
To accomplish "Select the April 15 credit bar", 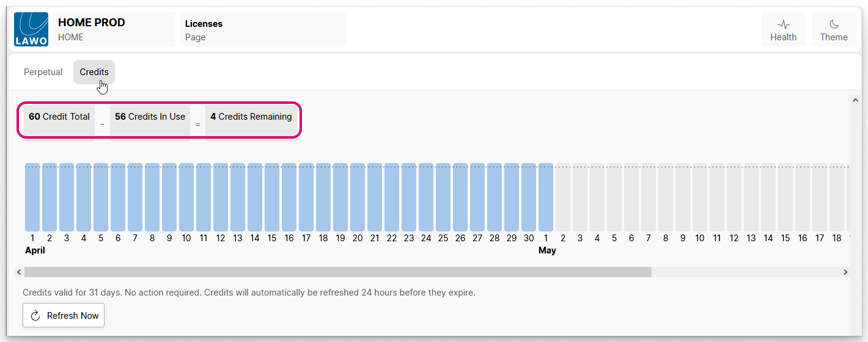I will click(x=272, y=197).
